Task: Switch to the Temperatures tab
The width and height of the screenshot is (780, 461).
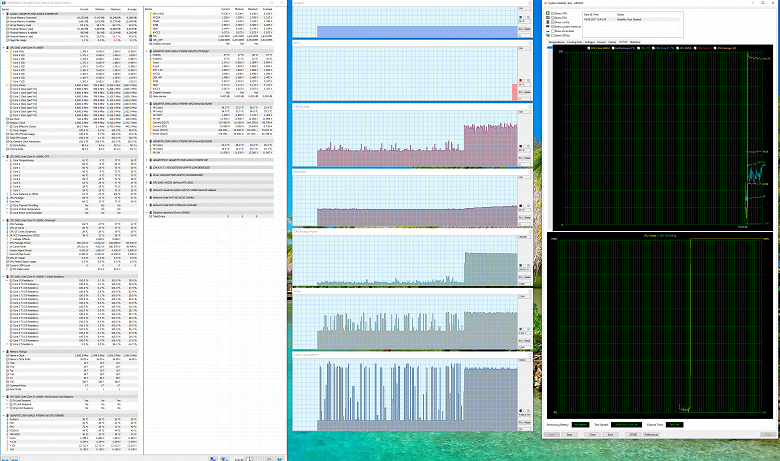Action: point(556,42)
